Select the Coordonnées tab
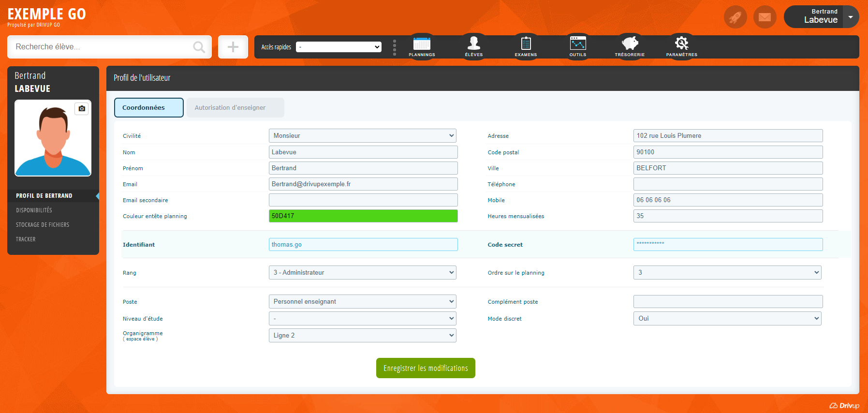This screenshot has width=868, height=413. tap(148, 108)
